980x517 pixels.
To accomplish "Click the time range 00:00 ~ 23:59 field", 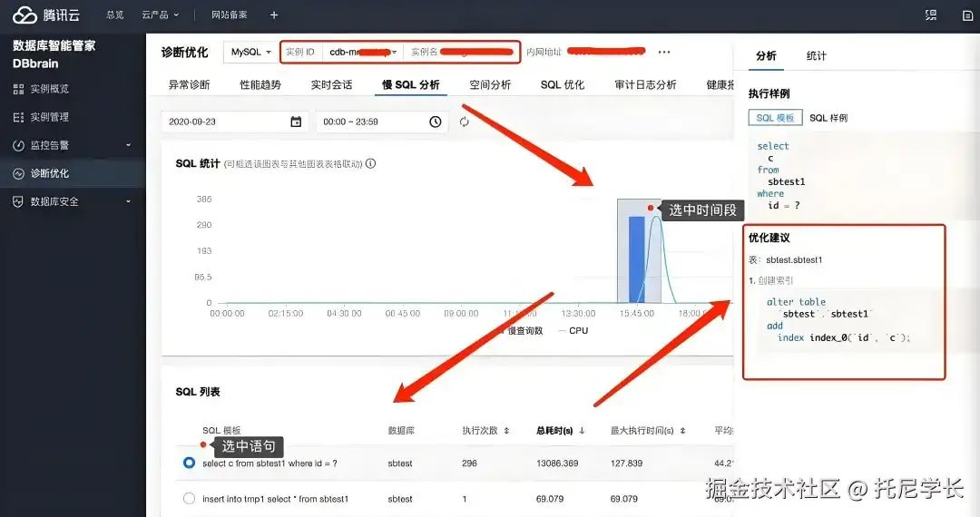I will (x=382, y=122).
